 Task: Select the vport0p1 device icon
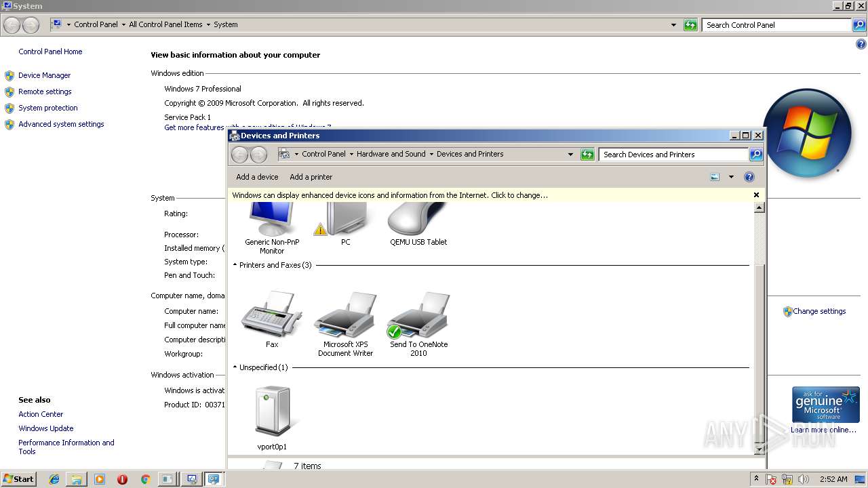pyautogui.click(x=272, y=418)
